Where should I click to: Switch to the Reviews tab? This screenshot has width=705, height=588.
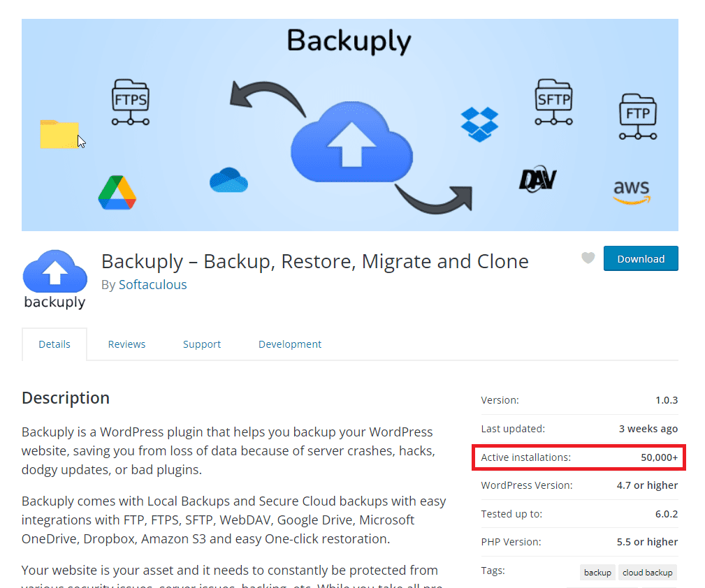pyautogui.click(x=126, y=344)
